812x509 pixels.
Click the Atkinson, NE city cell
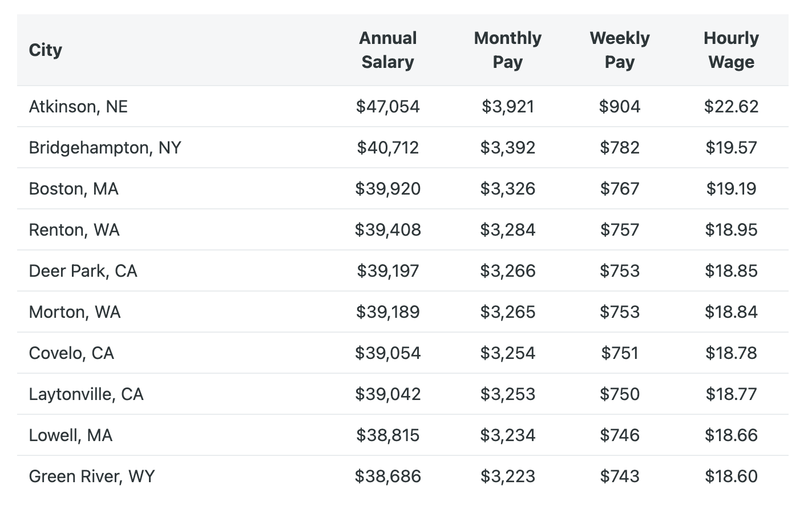[78, 107]
